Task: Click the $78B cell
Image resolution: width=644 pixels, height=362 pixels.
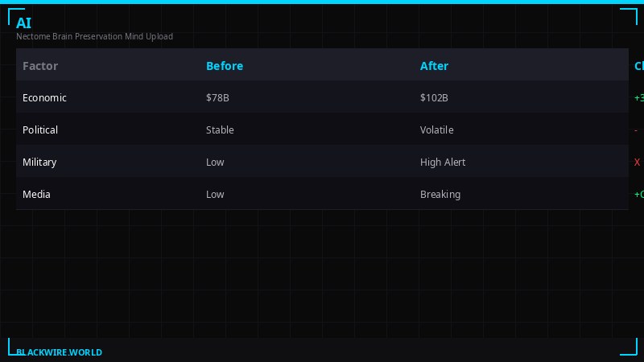Action: (218, 97)
